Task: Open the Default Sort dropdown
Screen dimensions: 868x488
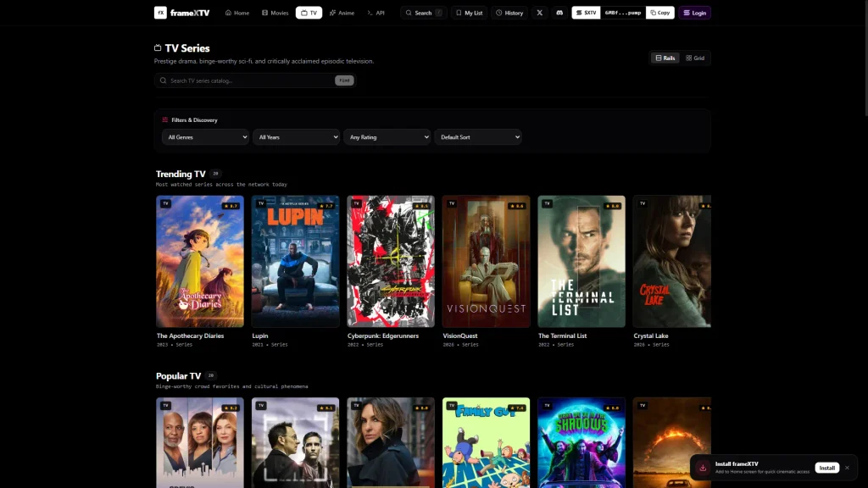Action: pos(478,136)
